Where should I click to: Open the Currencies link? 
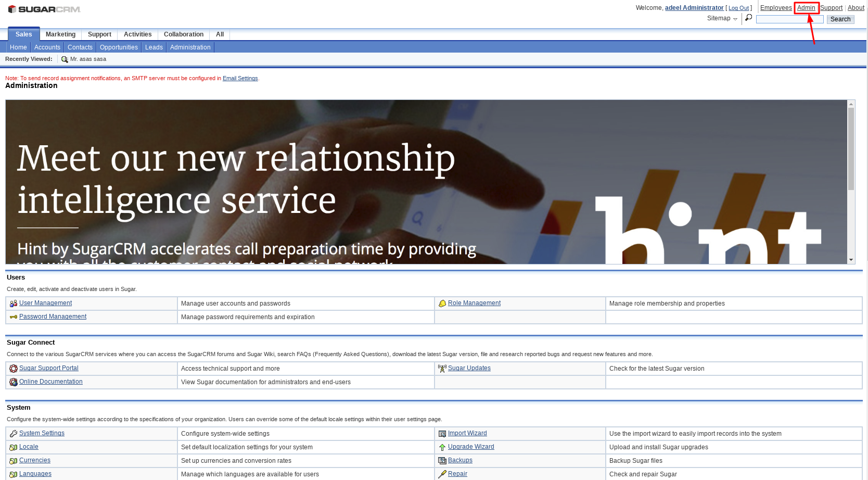pos(35,460)
